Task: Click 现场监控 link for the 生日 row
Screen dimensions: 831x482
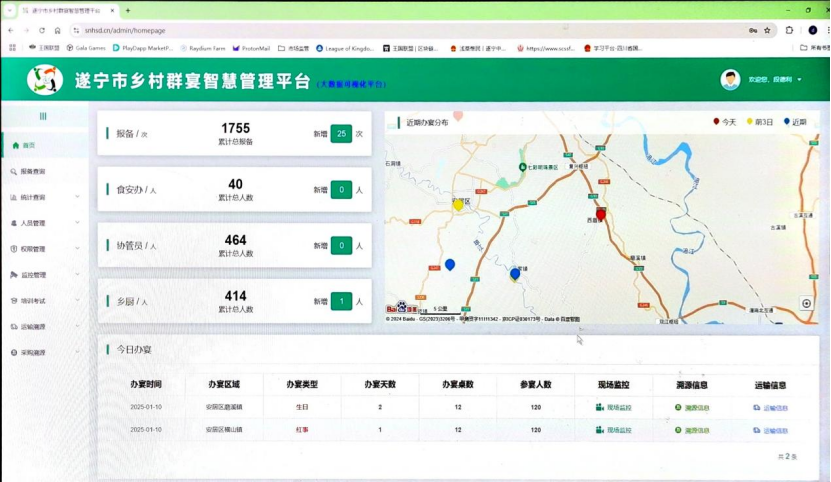Action: tap(613, 407)
